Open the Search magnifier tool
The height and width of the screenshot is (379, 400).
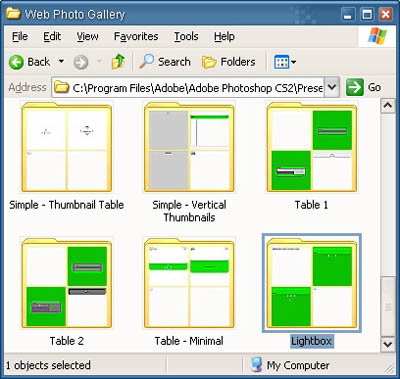(146, 61)
